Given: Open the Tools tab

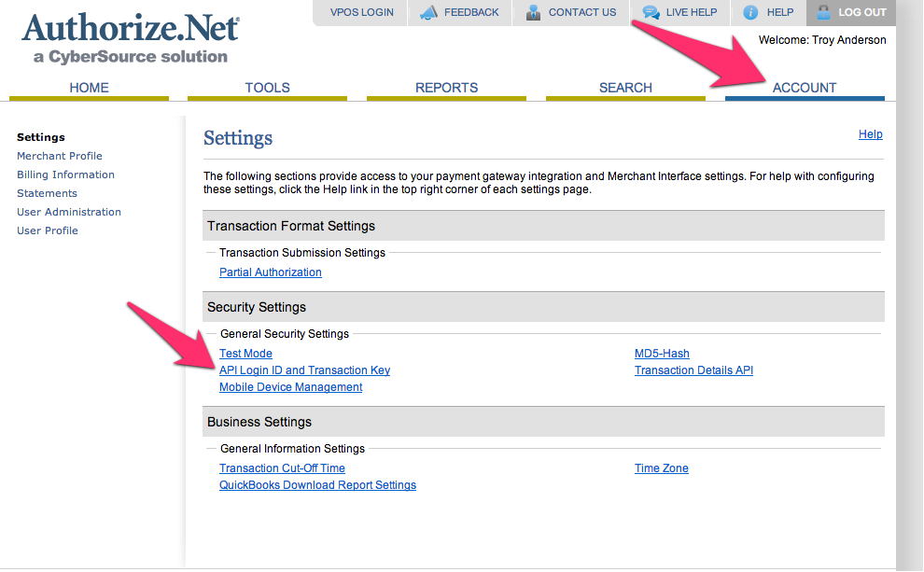Looking at the screenshot, I should tap(268, 88).
